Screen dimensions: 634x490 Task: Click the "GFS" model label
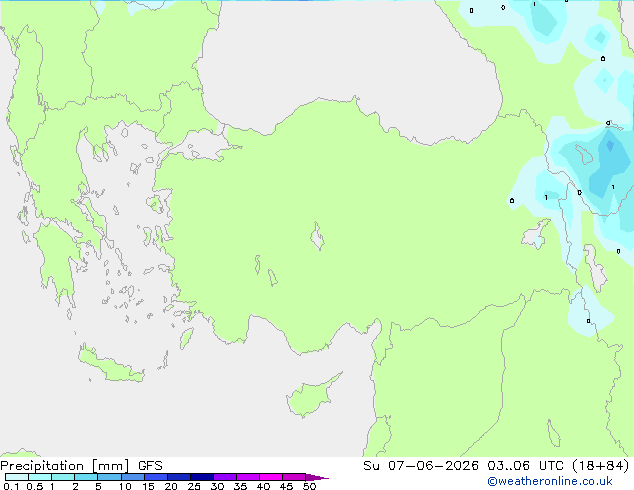pyautogui.click(x=150, y=466)
